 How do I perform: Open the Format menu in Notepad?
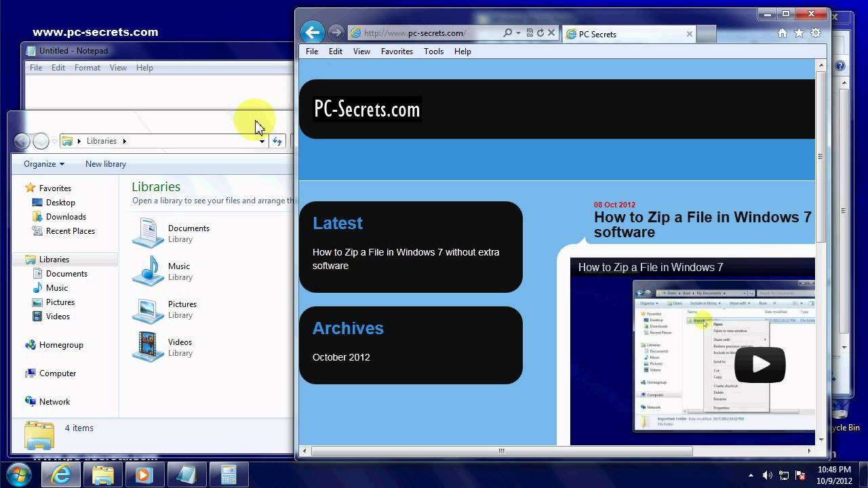pos(87,68)
